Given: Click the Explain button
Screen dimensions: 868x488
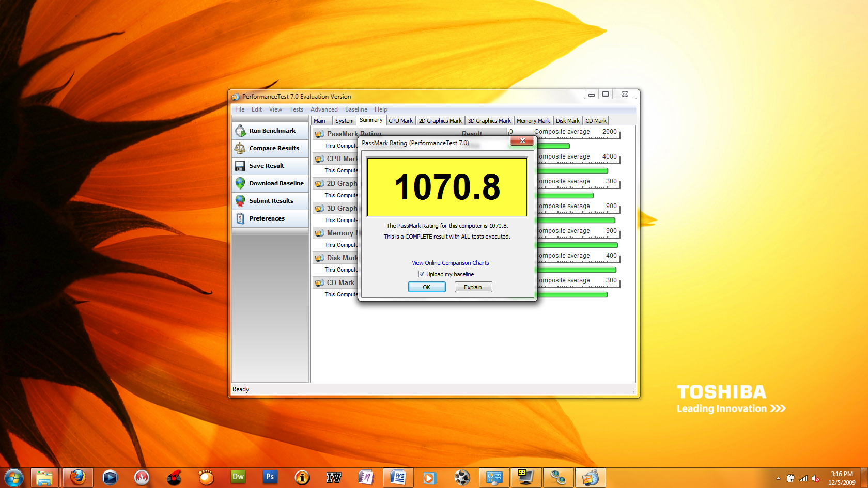Looking at the screenshot, I should click(x=473, y=287).
